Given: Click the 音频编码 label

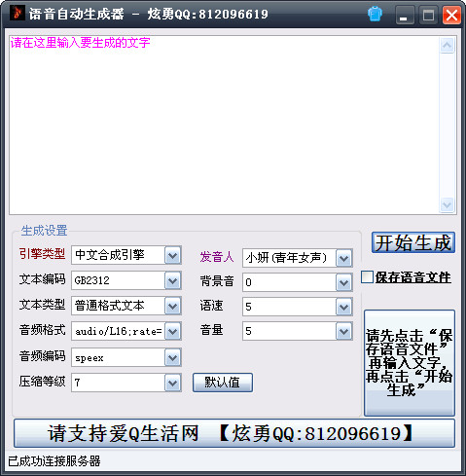Looking at the screenshot, I should pos(42,356).
